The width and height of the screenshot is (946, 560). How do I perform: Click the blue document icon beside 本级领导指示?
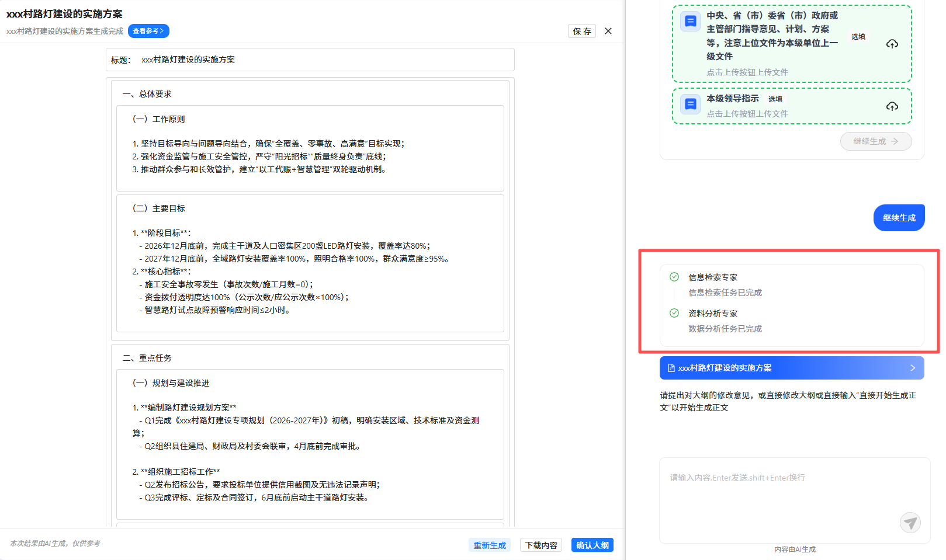click(690, 105)
